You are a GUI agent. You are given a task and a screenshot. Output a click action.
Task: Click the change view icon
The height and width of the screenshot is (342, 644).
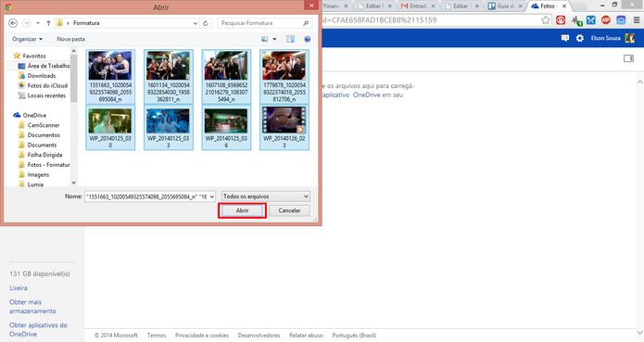264,39
